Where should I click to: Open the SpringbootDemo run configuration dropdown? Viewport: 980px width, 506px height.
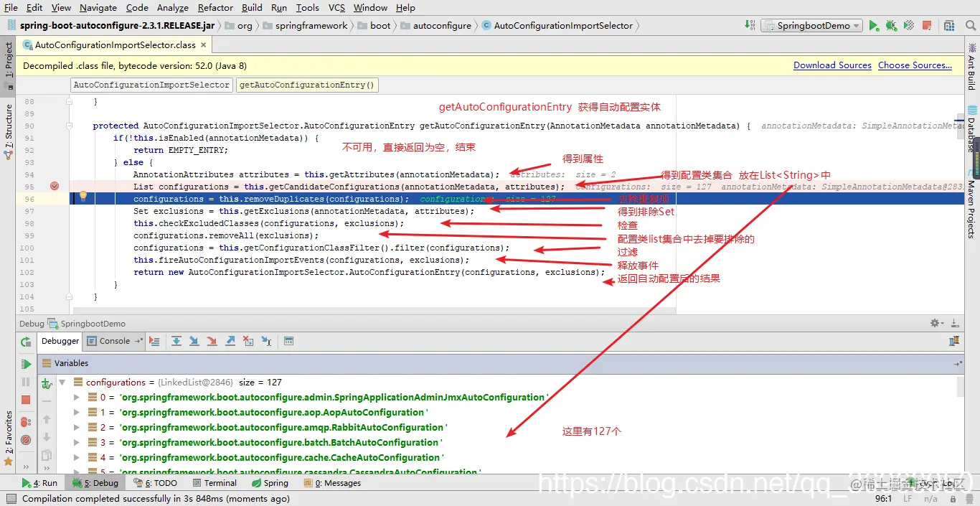coord(812,25)
